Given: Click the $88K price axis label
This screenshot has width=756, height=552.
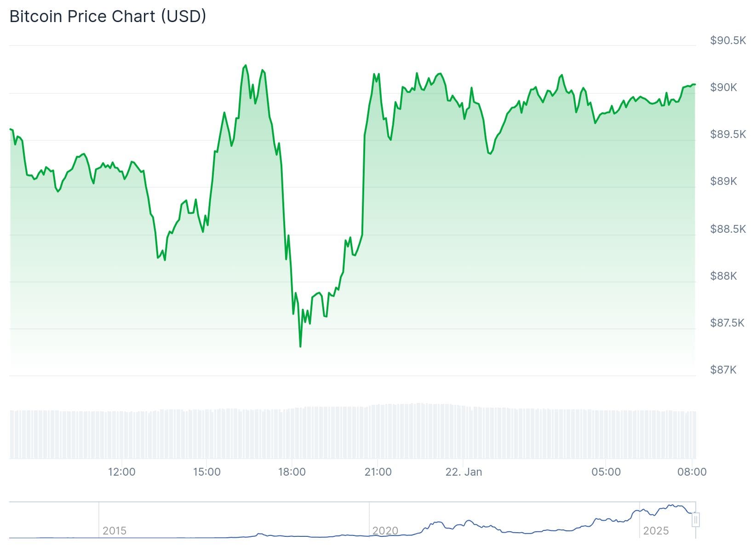Looking at the screenshot, I should coord(723,276).
